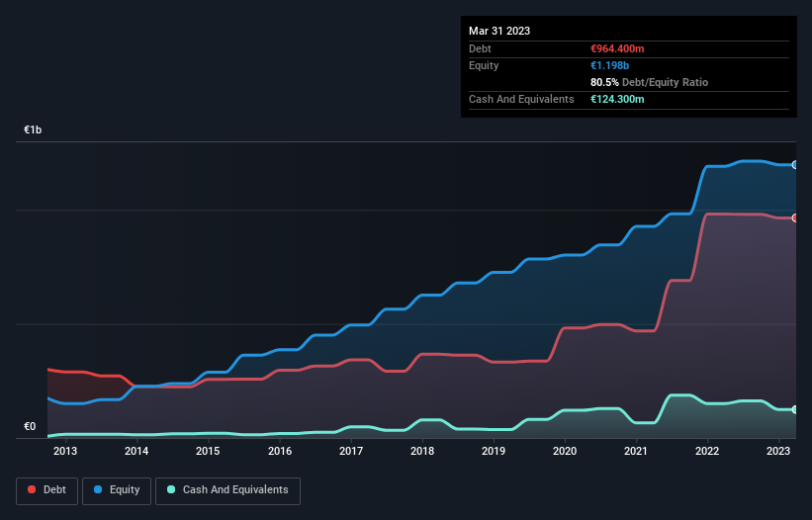Click the 80.5% Debt/Equity Ratio text
812x520 pixels.
pos(650,82)
